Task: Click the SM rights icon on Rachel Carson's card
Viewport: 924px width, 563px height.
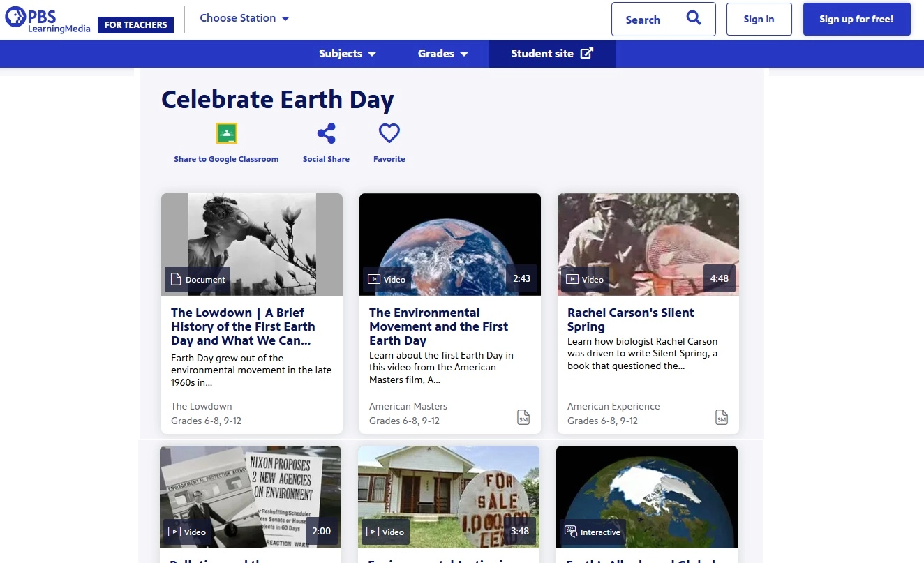Action: [x=722, y=417]
